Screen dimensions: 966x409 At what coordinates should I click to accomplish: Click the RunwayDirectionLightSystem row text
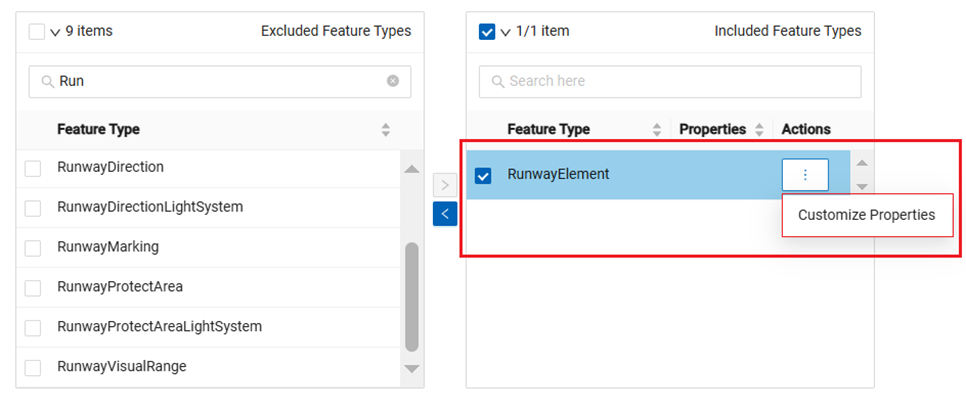click(150, 207)
